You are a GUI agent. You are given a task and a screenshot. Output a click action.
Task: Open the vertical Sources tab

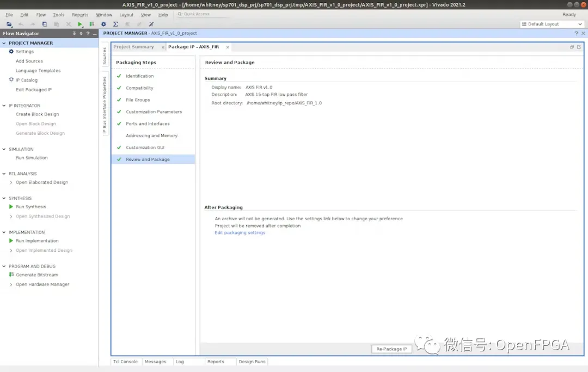tap(105, 56)
